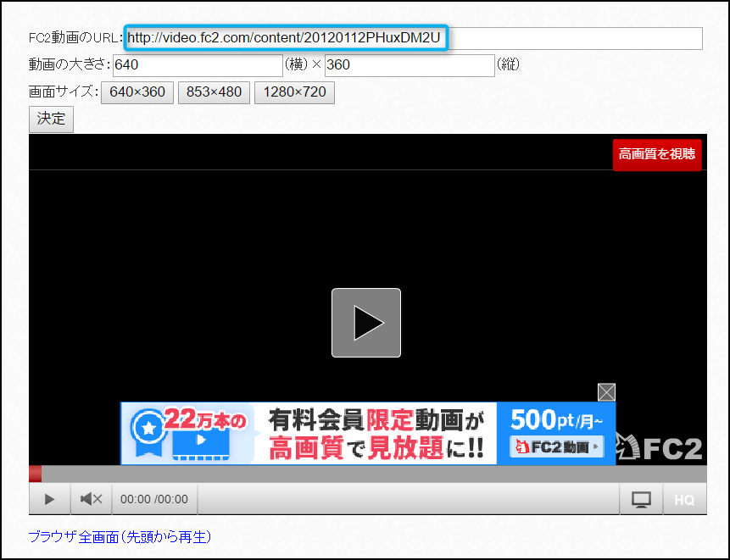Close the ad banner with the X

coord(606,392)
